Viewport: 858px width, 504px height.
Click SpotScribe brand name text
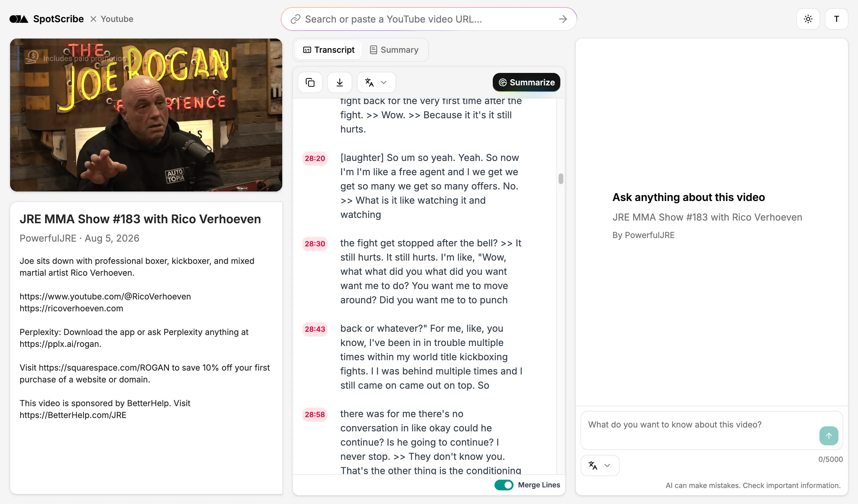click(58, 19)
